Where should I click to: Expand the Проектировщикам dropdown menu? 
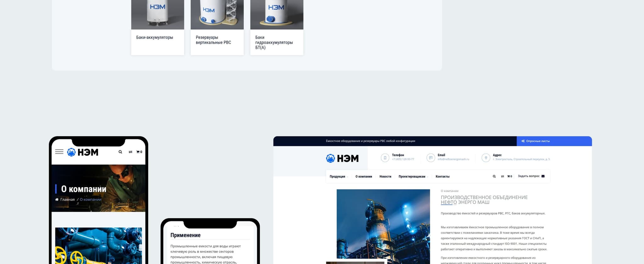[413, 176]
